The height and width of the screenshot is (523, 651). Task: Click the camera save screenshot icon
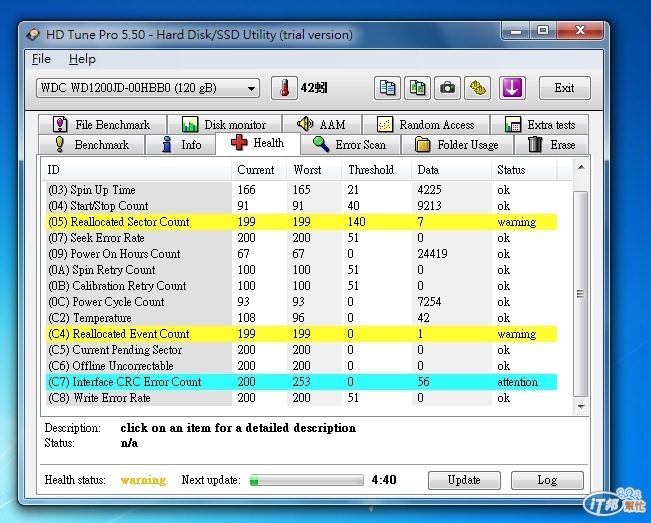(x=447, y=88)
